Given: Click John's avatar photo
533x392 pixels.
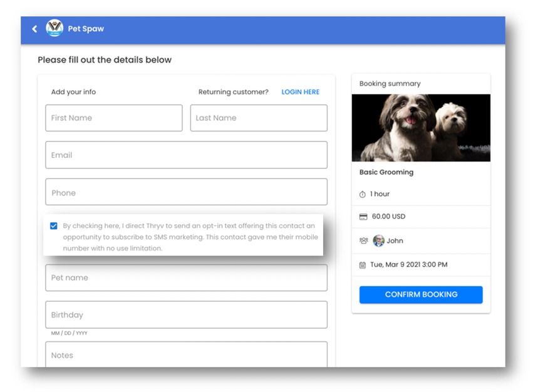Looking at the screenshot, I should 378,240.
